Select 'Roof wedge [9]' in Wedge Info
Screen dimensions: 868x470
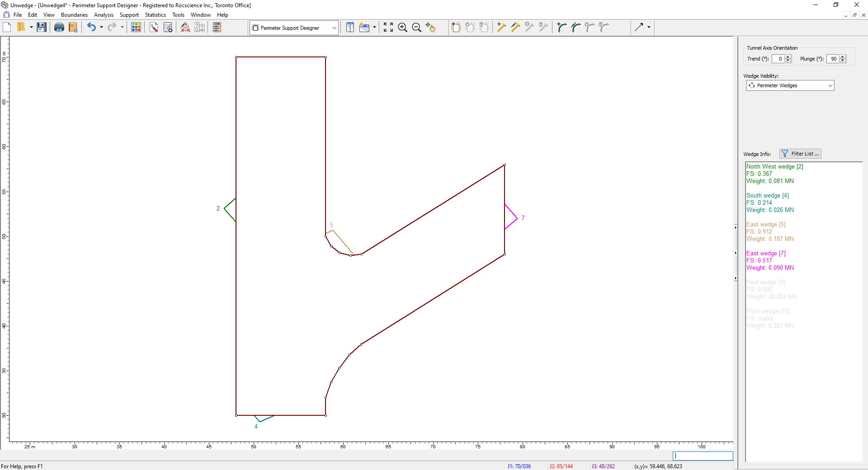point(765,282)
